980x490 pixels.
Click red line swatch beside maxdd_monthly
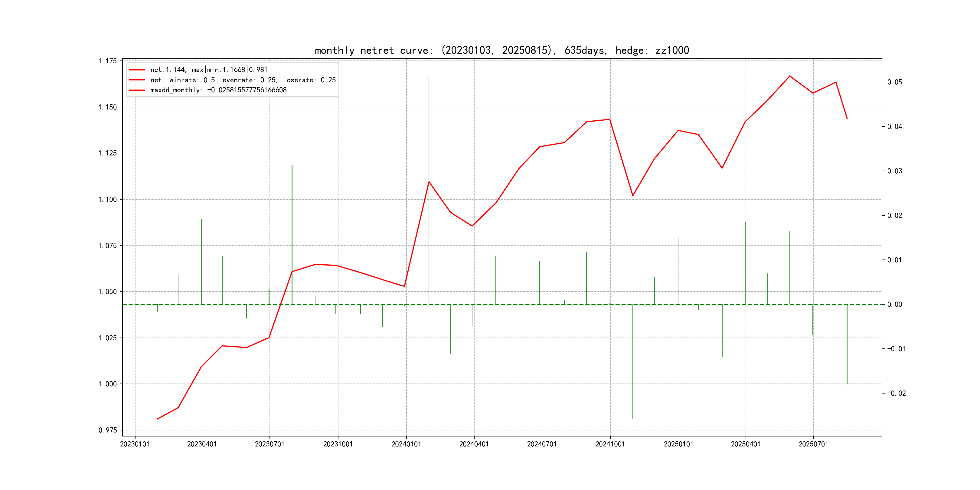tap(137, 90)
